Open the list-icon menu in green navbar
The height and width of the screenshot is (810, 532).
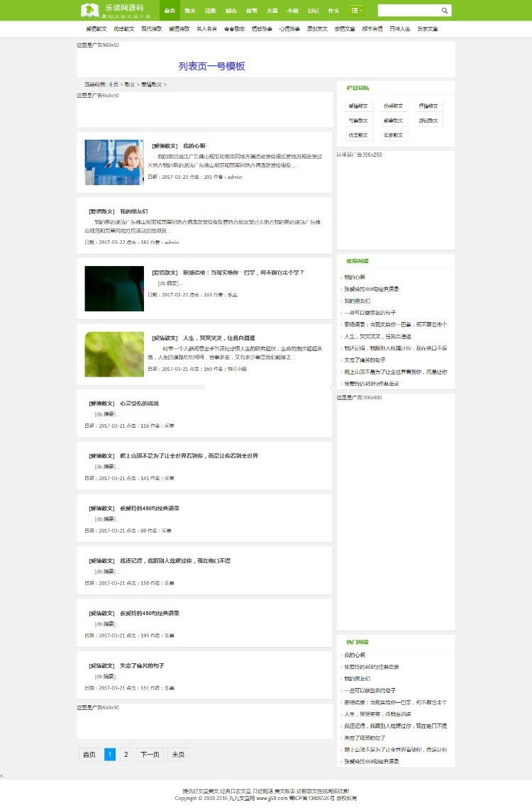(x=357, y=11)
